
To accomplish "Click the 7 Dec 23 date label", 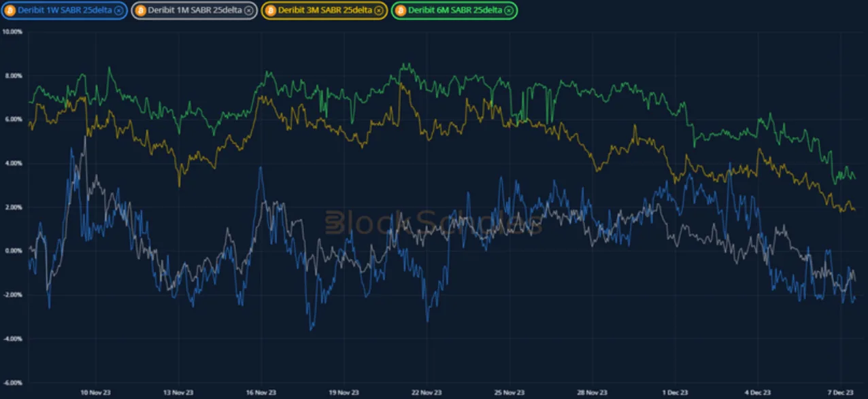I will click(x=841, y=392).
